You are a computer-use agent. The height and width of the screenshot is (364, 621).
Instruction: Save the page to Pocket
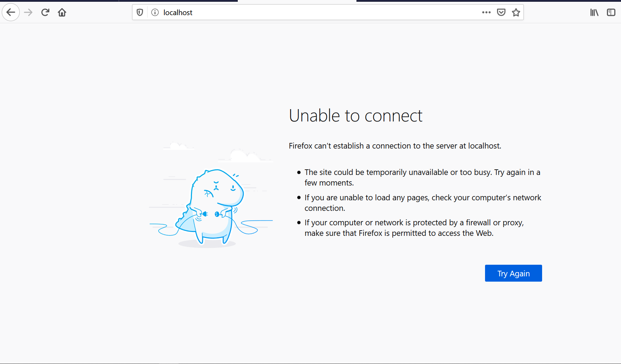tap(501, 13)
